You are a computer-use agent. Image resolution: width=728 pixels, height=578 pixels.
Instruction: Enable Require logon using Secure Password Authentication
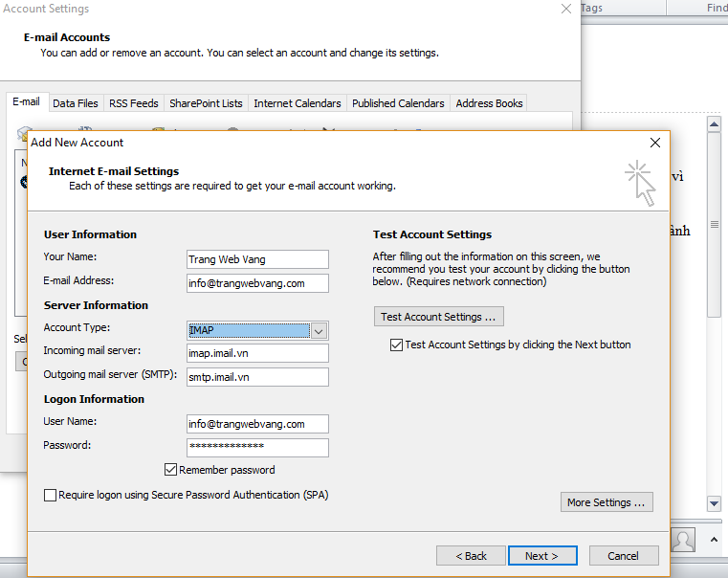click(x=51, y=496)
